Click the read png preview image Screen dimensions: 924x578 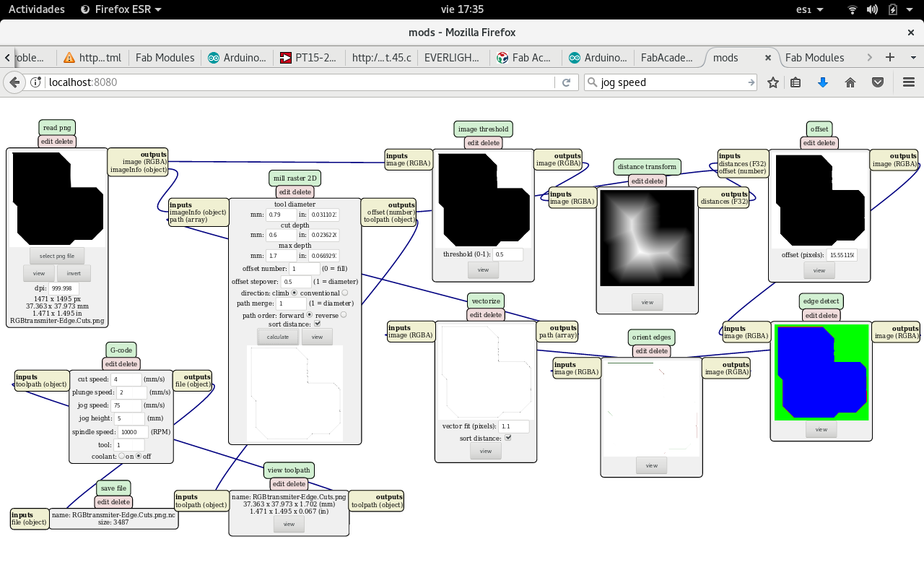[57, 199]
